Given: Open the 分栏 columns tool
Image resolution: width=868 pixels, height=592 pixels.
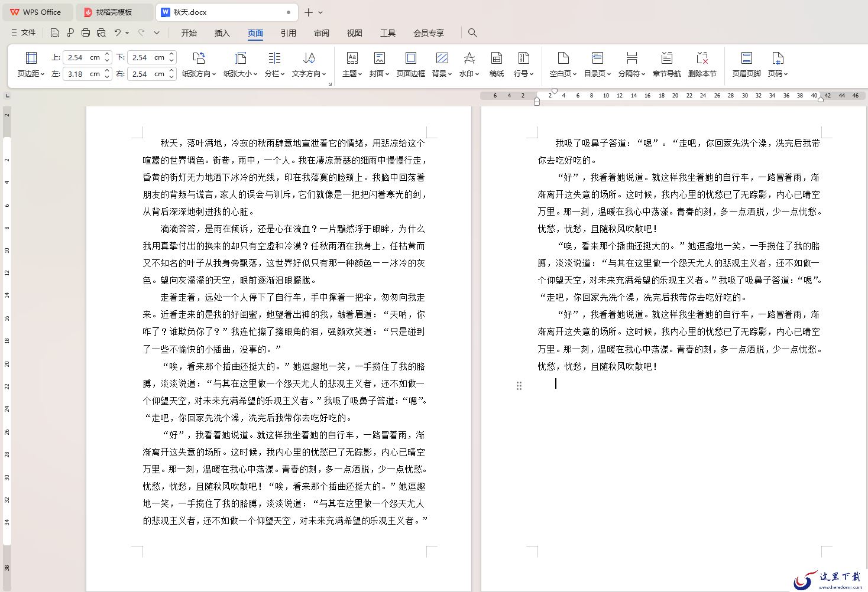Looking at the screenshot, I should tap(274, 64).
